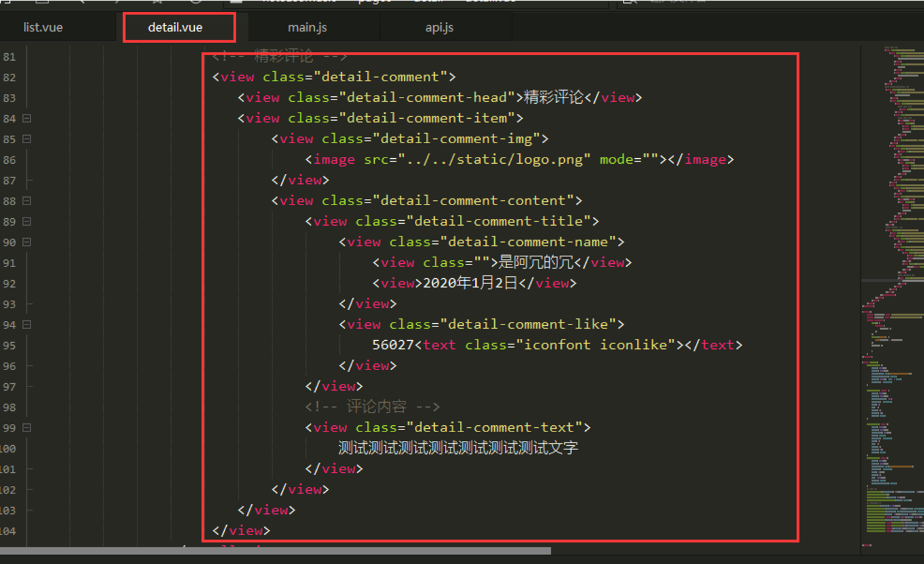The image size is (924, 564).
Task: Click the "../../static/logo.png" src string
Action: [x=494, y=159]
